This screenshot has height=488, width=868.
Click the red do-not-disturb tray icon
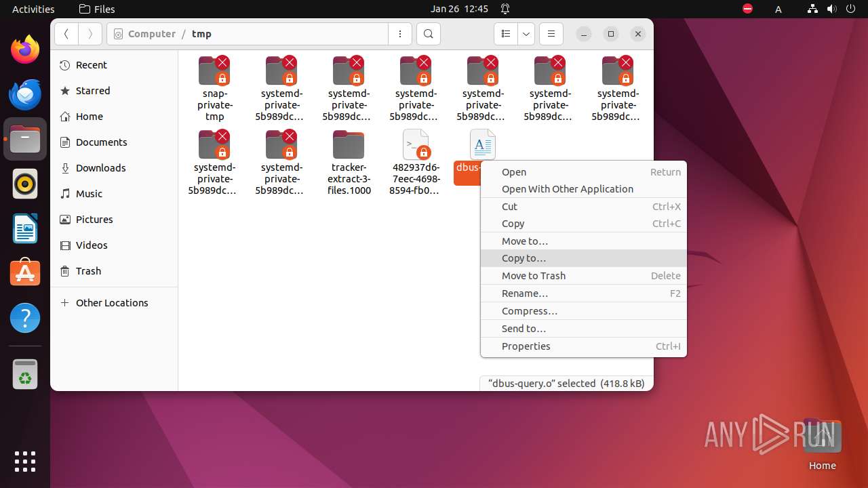(747, 9)
